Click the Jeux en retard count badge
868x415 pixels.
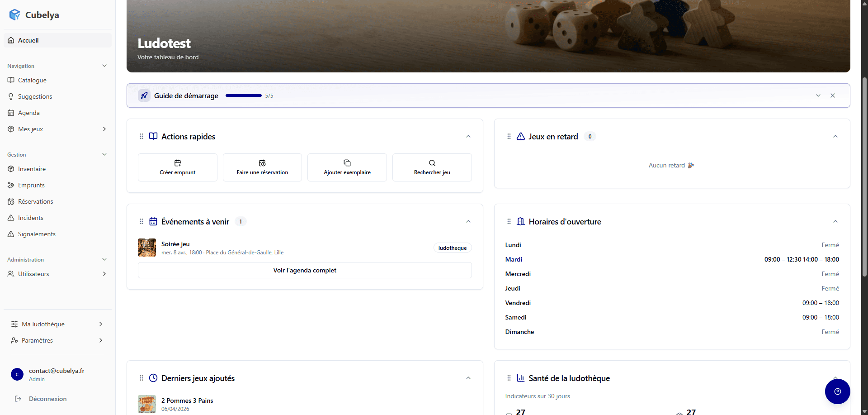pyautogui.click(x=590, y=136)
